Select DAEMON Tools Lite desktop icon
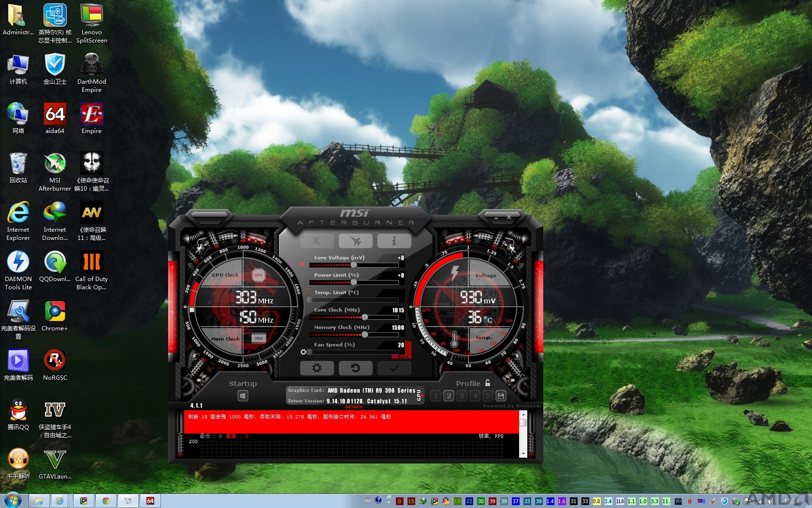Viewport: 812px width, 508px height. click(18, 270)
